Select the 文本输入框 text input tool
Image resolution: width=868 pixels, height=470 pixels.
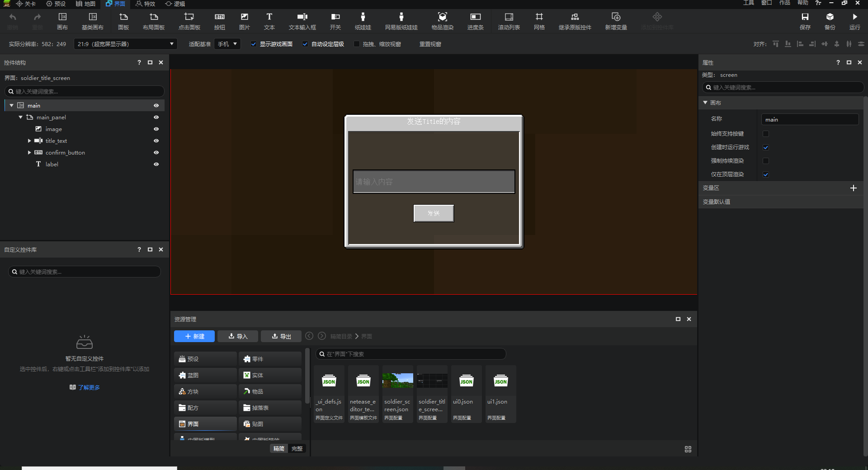(302, 21)
